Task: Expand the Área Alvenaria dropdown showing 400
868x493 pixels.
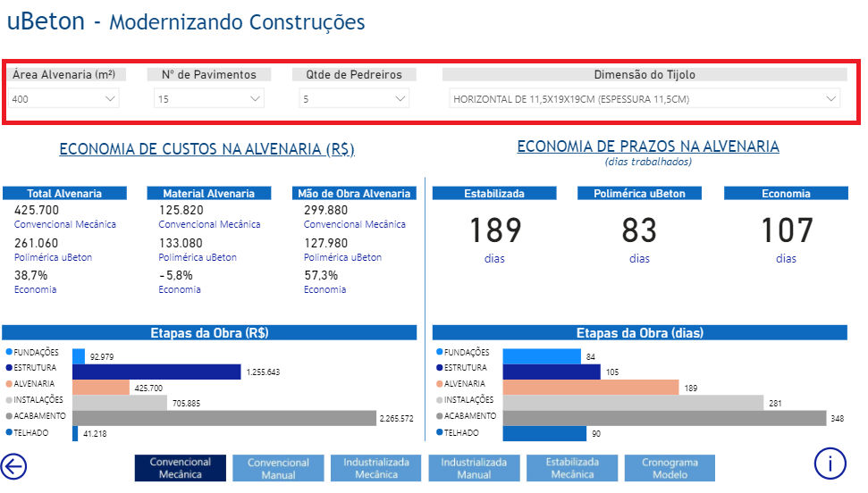Action: tap(63, 99)
